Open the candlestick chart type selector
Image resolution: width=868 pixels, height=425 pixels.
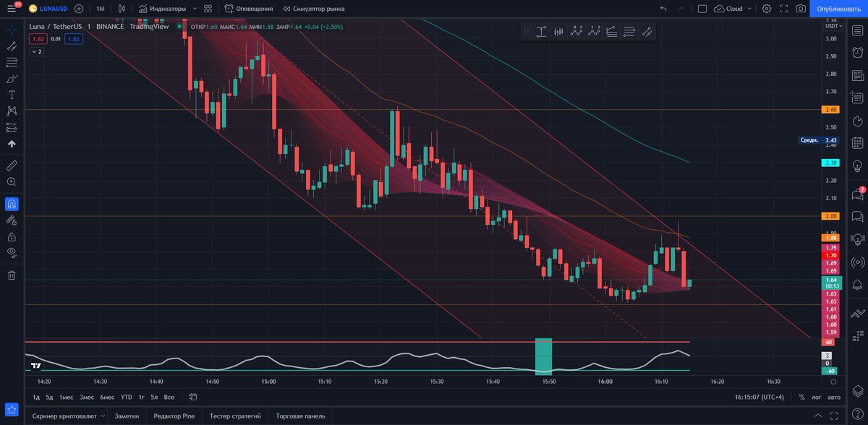click(x=122, y=9)
